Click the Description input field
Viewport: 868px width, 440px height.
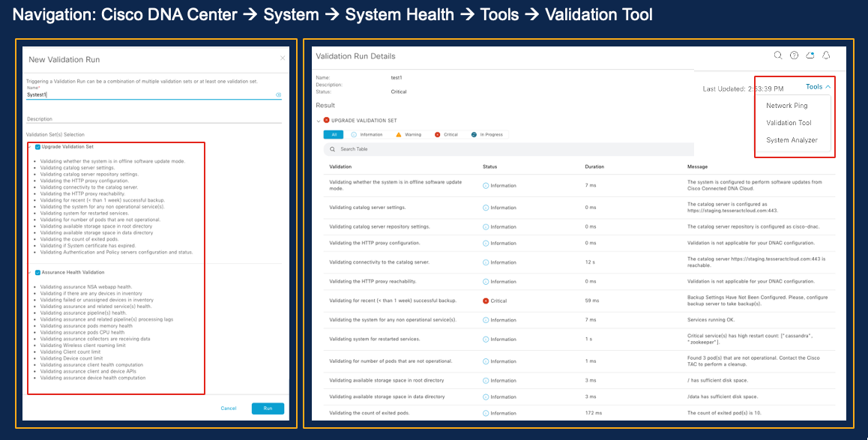point(154,118)
